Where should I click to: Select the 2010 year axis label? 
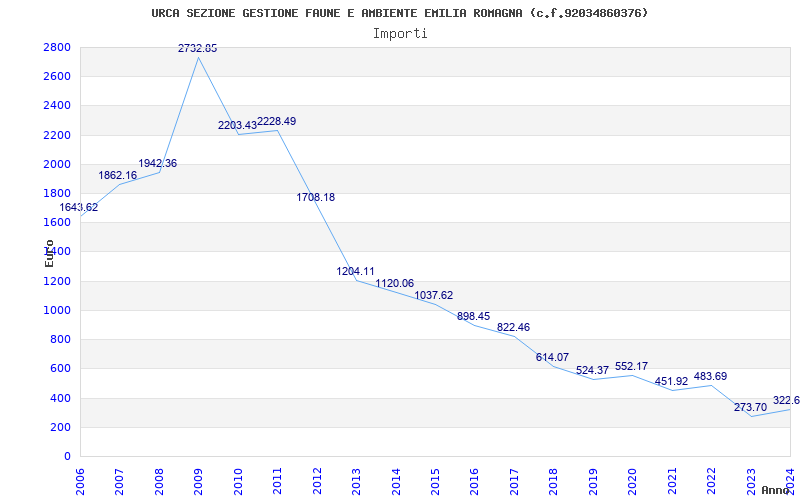coord(238,482)
